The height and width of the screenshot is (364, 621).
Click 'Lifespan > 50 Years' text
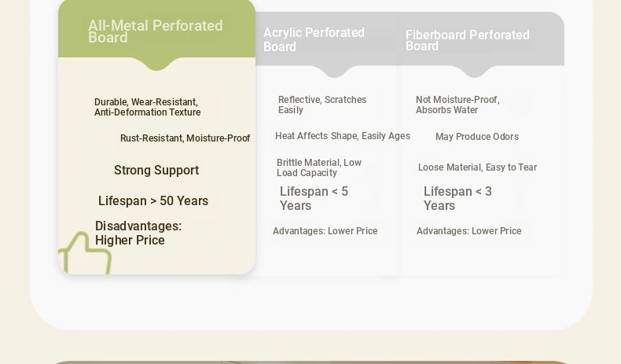[153, 200]
